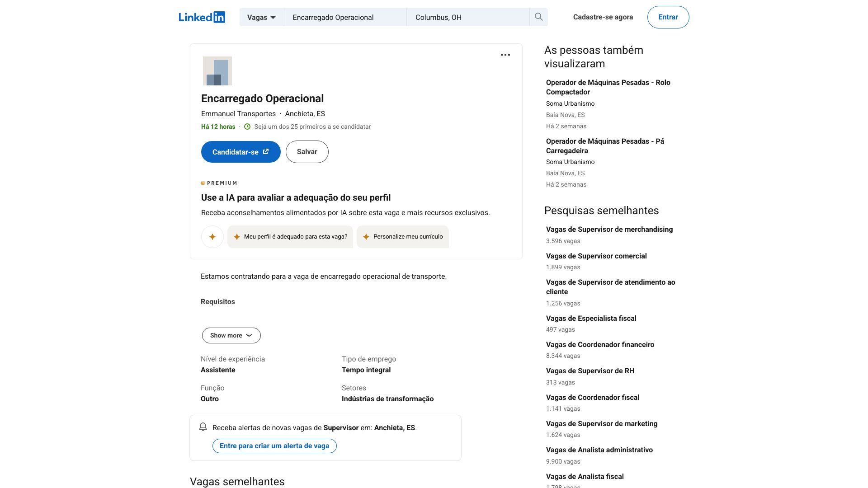Click Entre para criar um alerta de vaga

tap(274, 446)
